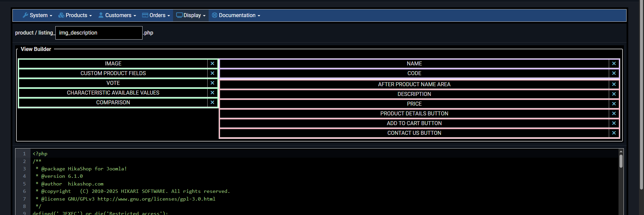644x215 pixels.
Task: Click the Products cubes icon
Action: pos(61,15)
